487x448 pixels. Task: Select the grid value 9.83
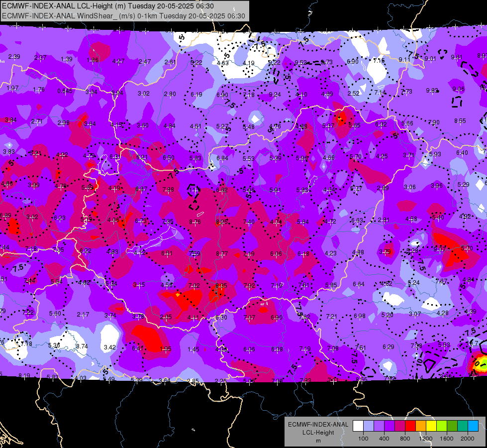point(432,91)
